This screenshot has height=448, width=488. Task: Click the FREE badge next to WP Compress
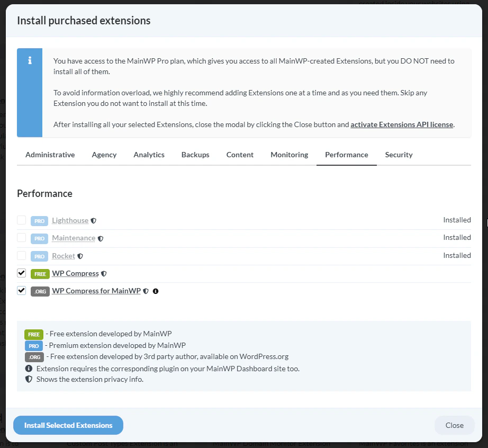(40, 274)
